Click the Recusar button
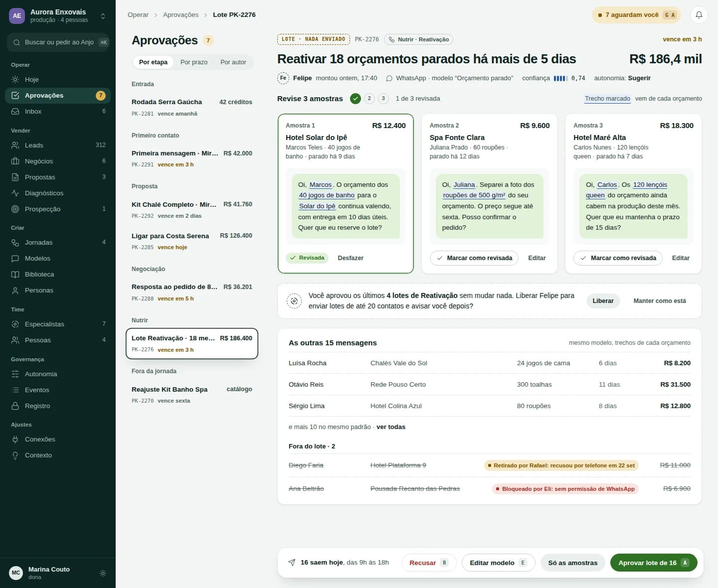This screenshot has width=718, height=588. coord(429,563)
